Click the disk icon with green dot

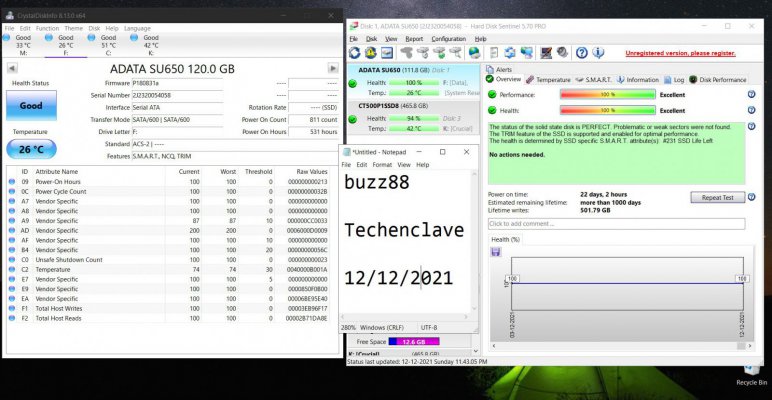pyautogui.click(x=439, y=53)
